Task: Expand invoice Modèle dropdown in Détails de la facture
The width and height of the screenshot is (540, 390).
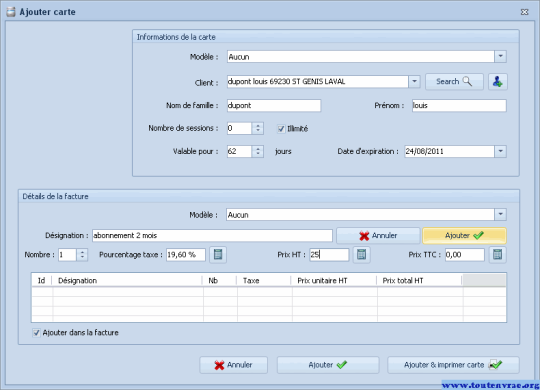Action: point(500,215)
